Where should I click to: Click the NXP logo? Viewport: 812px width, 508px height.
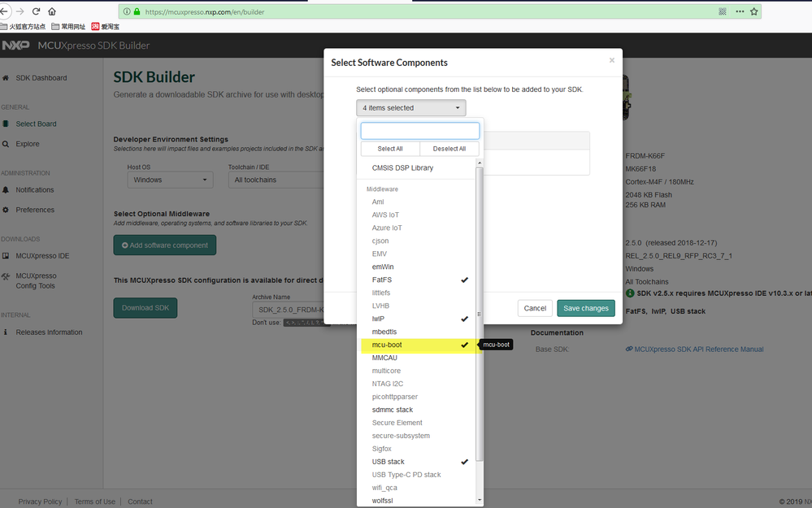(15, 46)
